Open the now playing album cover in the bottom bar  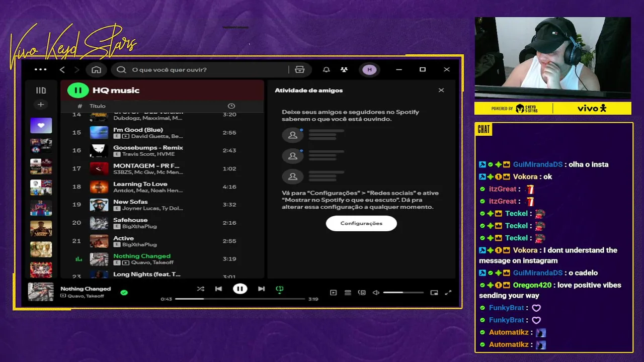(x=41, y=292)
